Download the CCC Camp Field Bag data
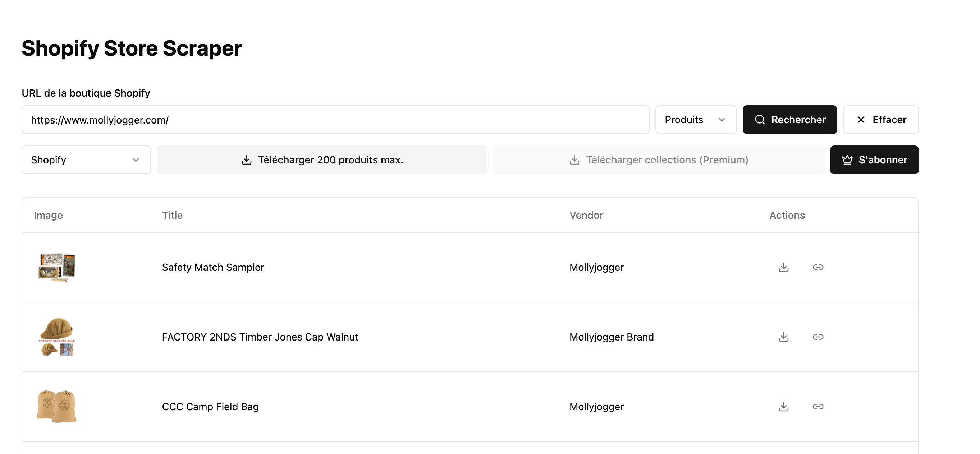 point(783,407)
